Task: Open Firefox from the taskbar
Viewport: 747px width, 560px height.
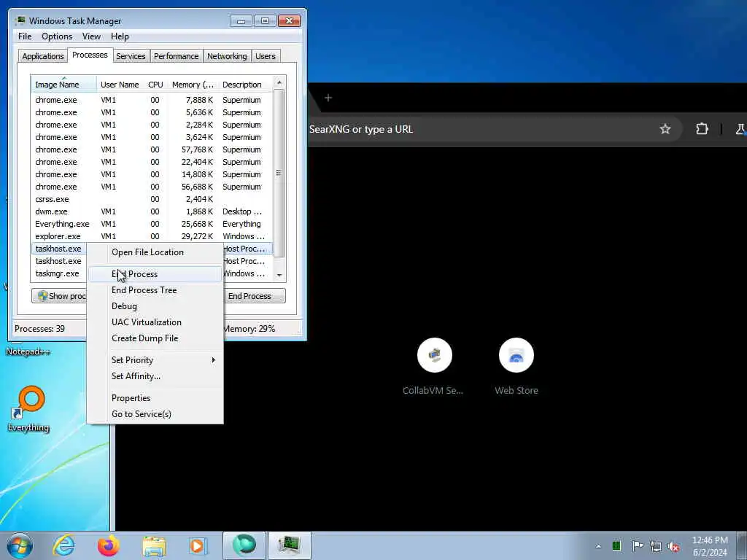Action: [109, 545]
